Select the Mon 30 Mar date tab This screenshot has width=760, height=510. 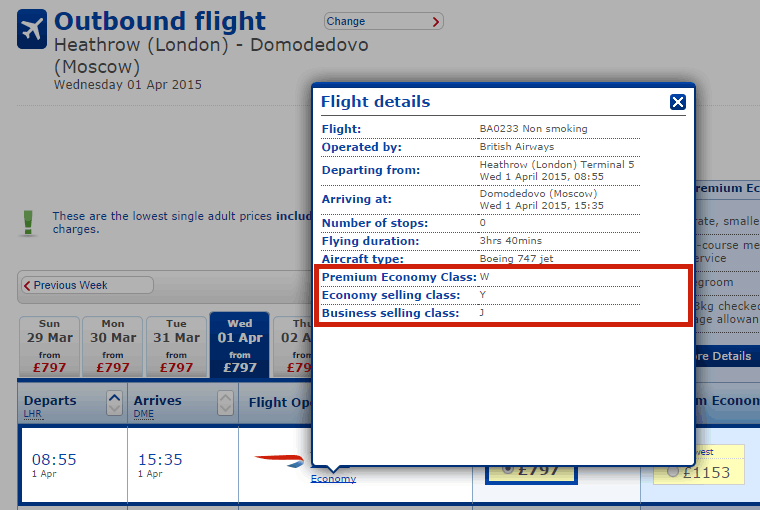click(112, 346)
